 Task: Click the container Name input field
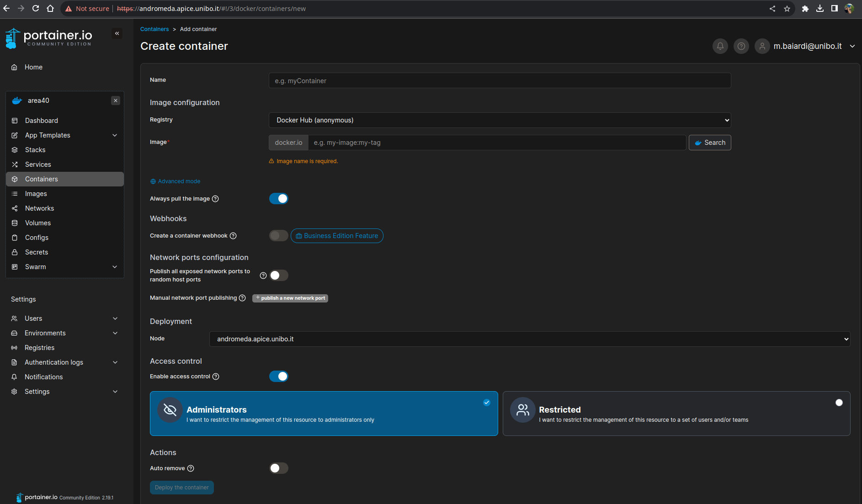500,81
